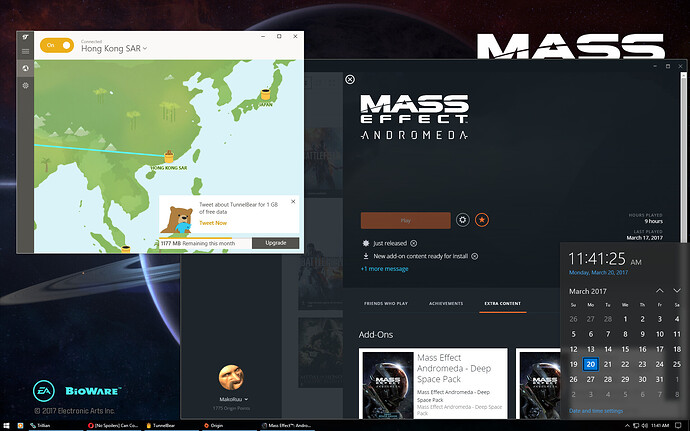Dismiss the TunnelBear tweet promotion
This screenshot has width=690, height=431.
(x=293, y=202)
